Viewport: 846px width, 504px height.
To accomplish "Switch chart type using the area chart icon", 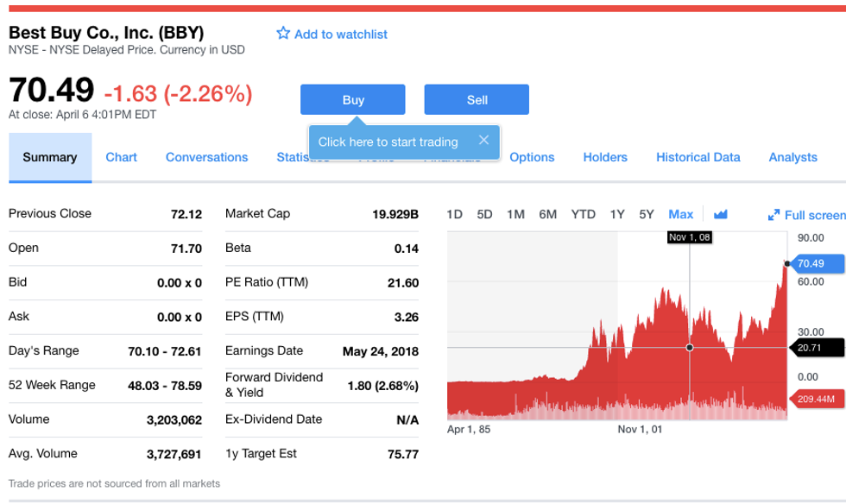I will 721,214.
